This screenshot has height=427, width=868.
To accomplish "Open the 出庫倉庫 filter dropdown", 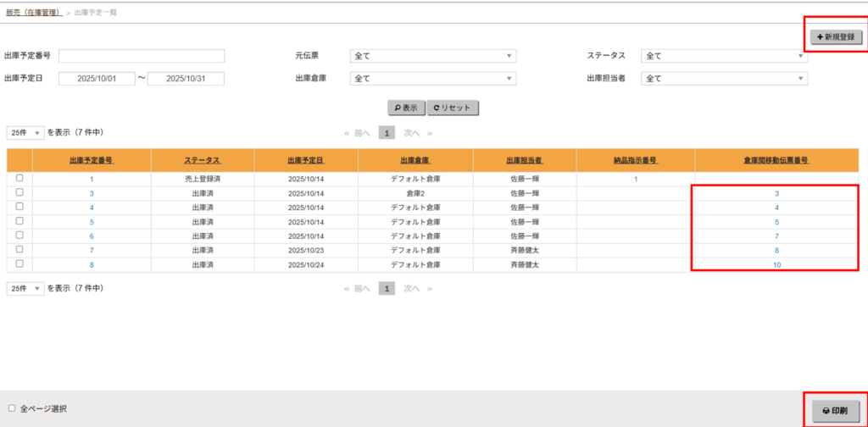I will (x=432, y=79).
